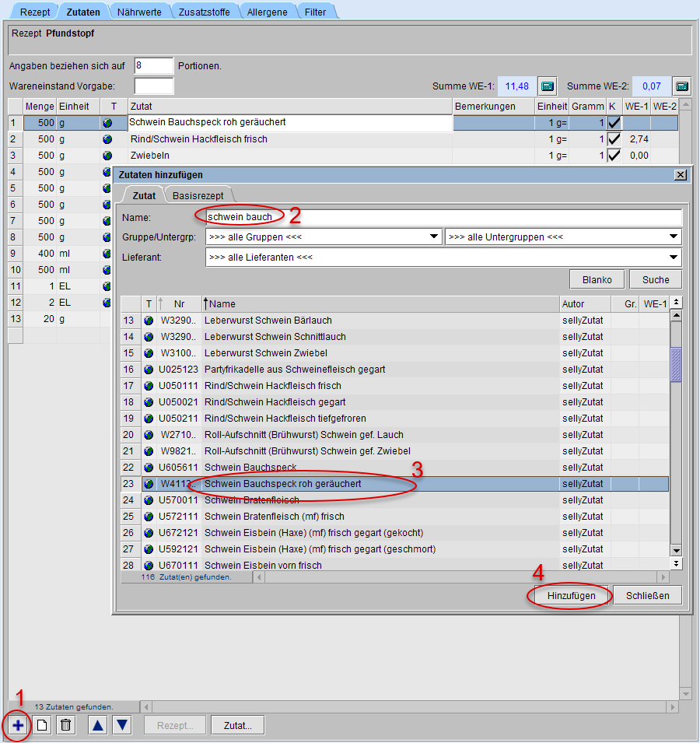Screen dimensions: 700x743
Task: Open the Lieferant dropdown list
Action: [x=674, y=257]
